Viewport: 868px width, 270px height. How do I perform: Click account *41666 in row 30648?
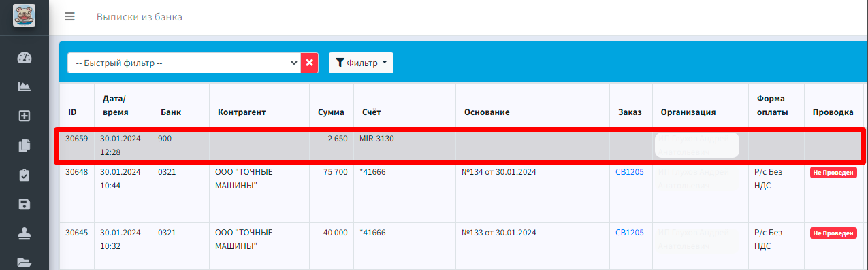click(x=372, y=172)
